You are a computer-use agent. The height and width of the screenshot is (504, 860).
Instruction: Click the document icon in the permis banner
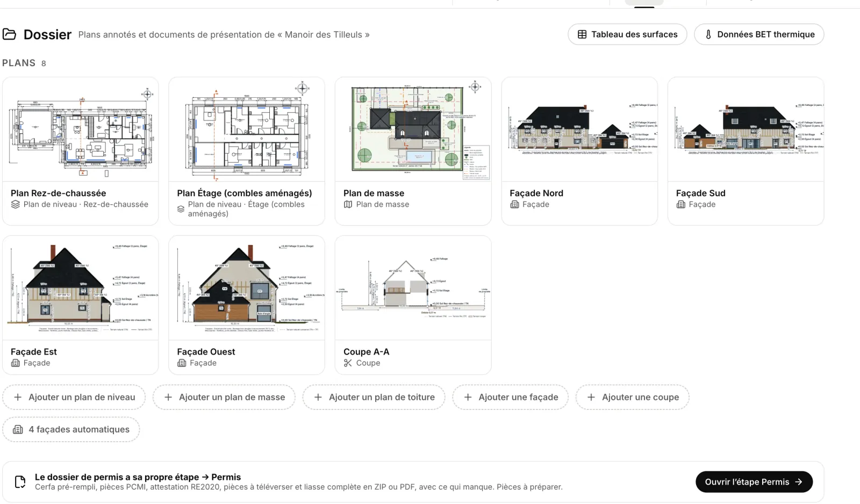tap(20, 482)
